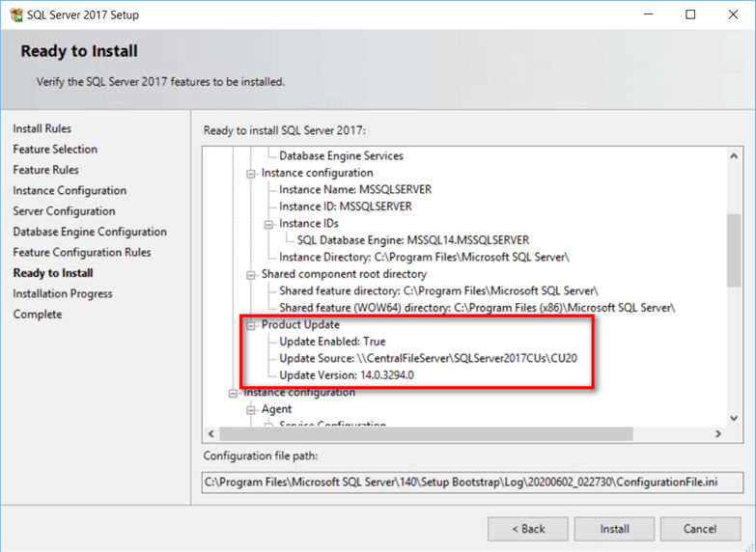This screenshot has height=552, width=756.
Task: Click the Install button
Action: click(x=614, y=529)
